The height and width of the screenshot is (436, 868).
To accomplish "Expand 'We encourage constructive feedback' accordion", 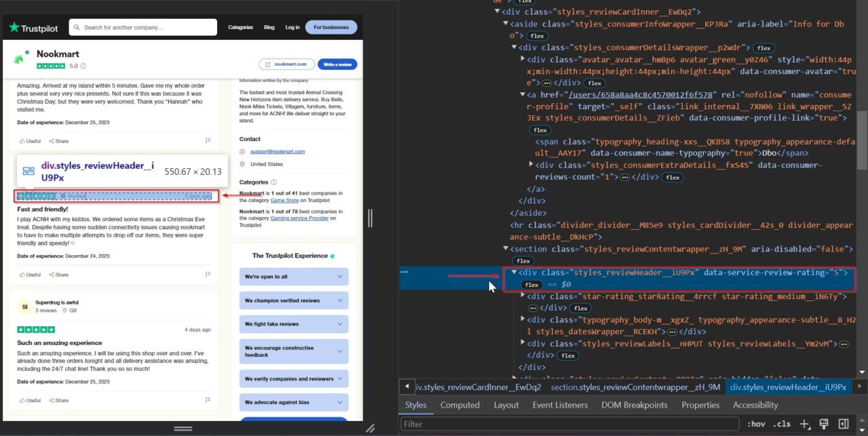I will (294, 351).
